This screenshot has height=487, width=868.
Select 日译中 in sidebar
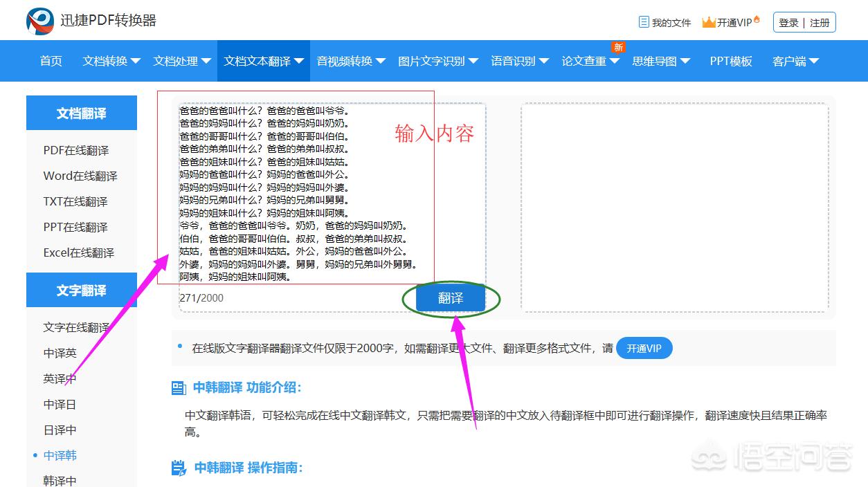(x=60, y=430)
